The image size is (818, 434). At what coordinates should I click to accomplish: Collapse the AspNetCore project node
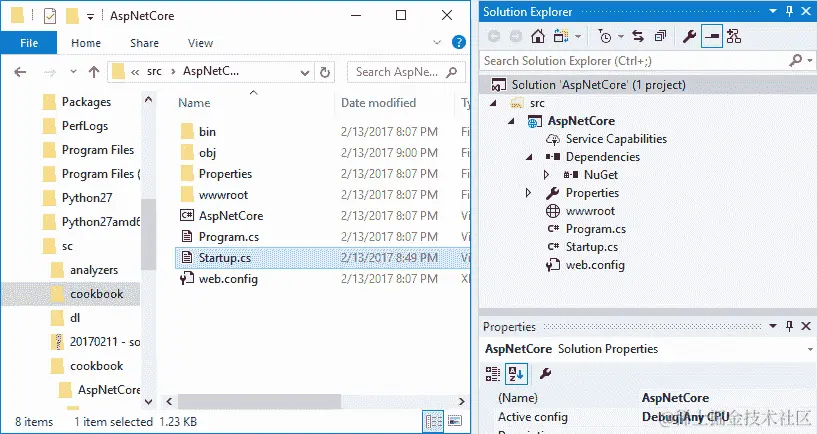click(511, 121)
